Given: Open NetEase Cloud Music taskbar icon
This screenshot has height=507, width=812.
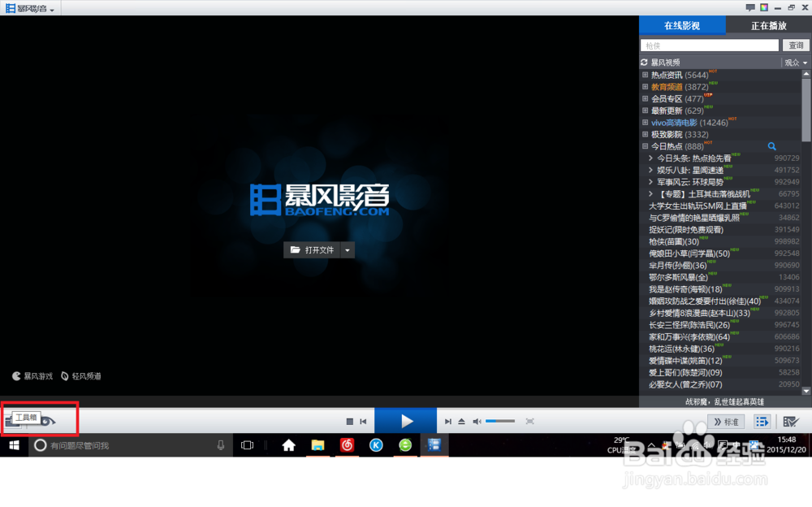Looking at the screenshot, I should pyautogui.click(x=347, y=445).
